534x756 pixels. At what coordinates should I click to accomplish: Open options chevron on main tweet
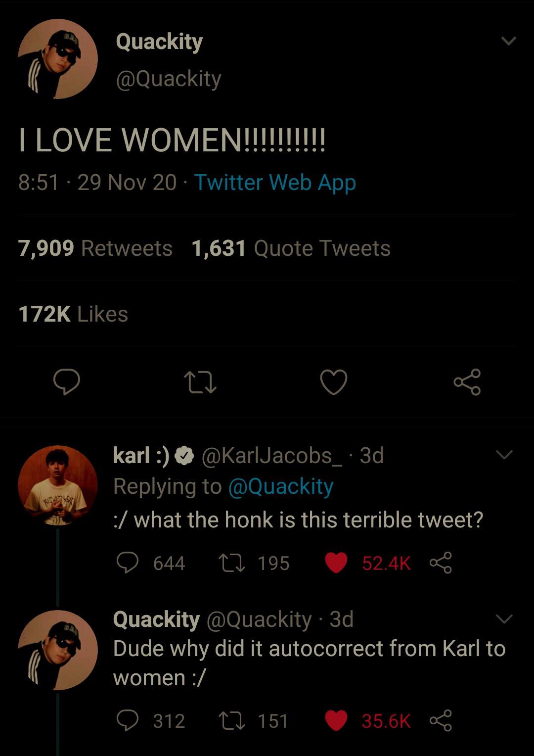click(508, 41)
